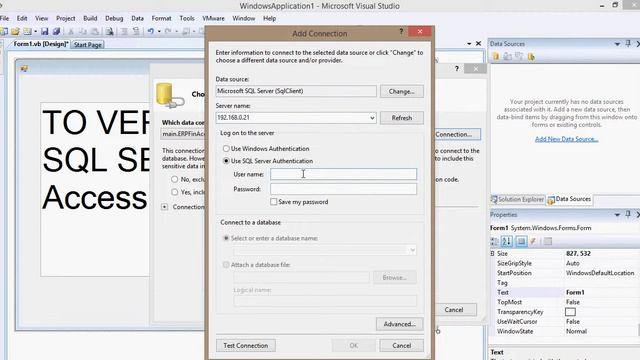Click the Cut toolbar icon
The width and height of the screenshot is (640, 360).
(x=71, y=31)
